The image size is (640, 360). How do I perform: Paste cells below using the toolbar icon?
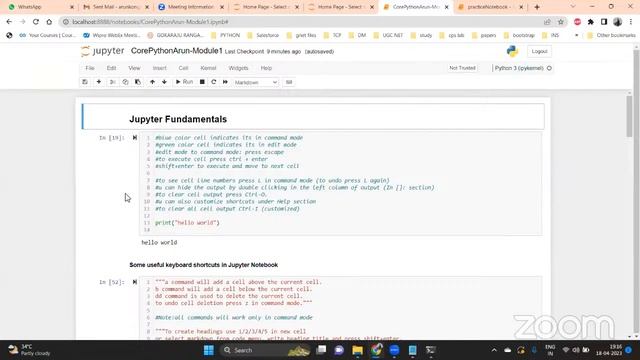pyautogui.click(x=138, y=82)
